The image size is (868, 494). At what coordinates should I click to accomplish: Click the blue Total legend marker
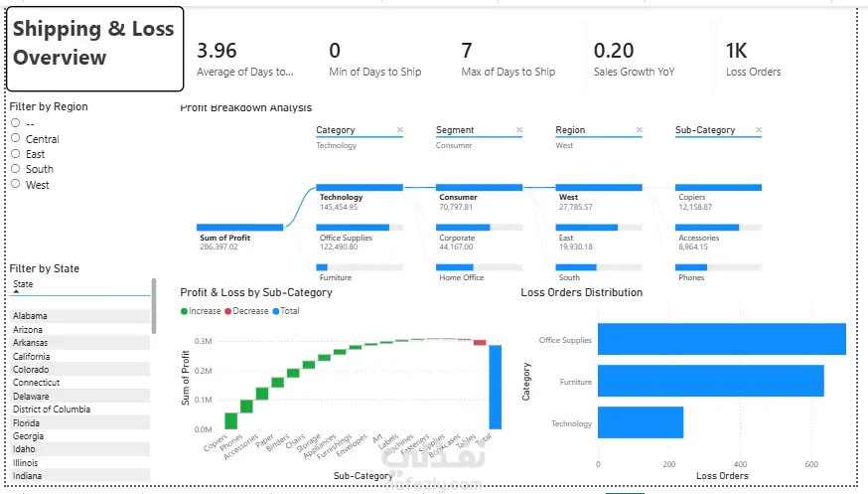[276, 311]
